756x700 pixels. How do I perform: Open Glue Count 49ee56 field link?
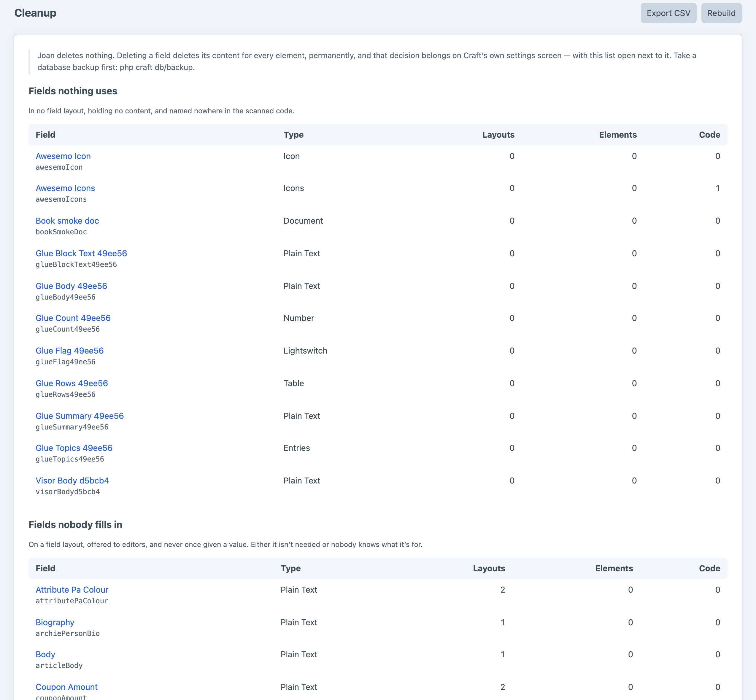click(x=73, y=318)
